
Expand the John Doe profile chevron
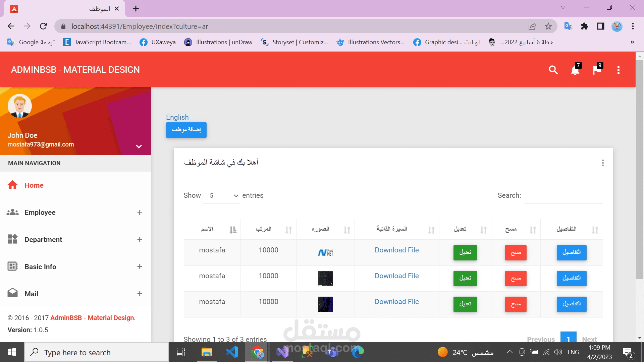click(138, 146)
